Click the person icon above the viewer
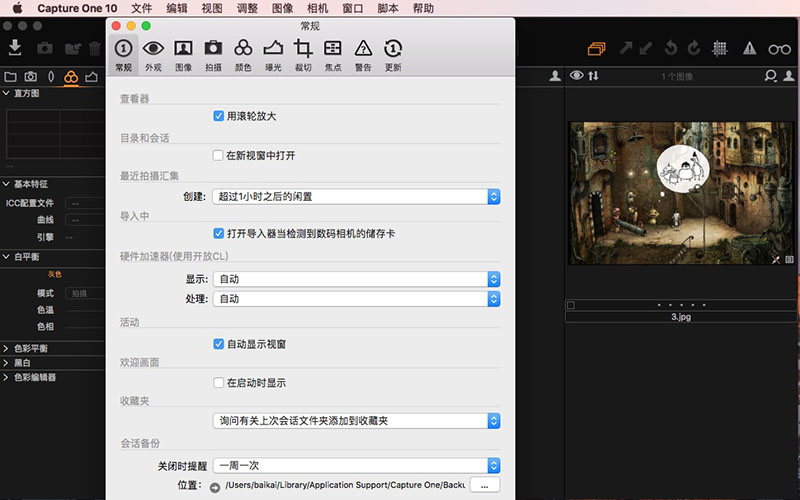This screenshot has height=500, width=800. click(x=555, y=76)
